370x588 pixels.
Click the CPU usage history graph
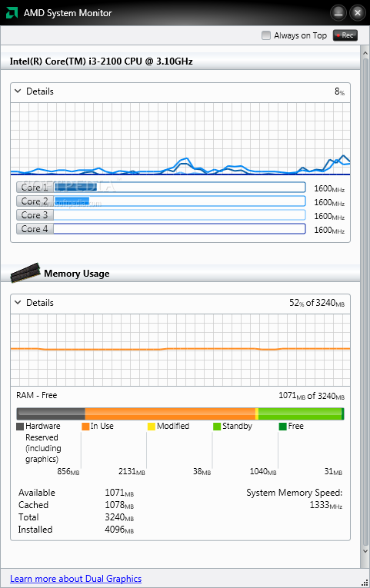click(x=180, y=139)
